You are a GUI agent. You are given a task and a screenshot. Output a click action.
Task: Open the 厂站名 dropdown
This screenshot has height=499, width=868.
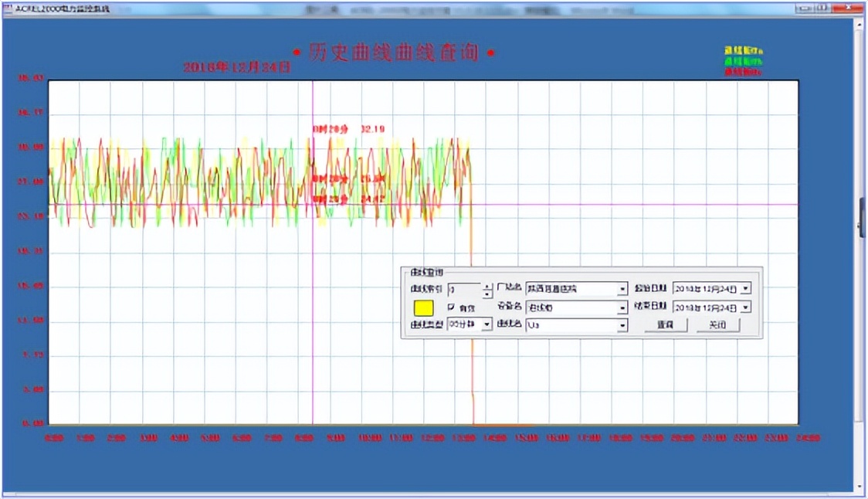point(622,289)
